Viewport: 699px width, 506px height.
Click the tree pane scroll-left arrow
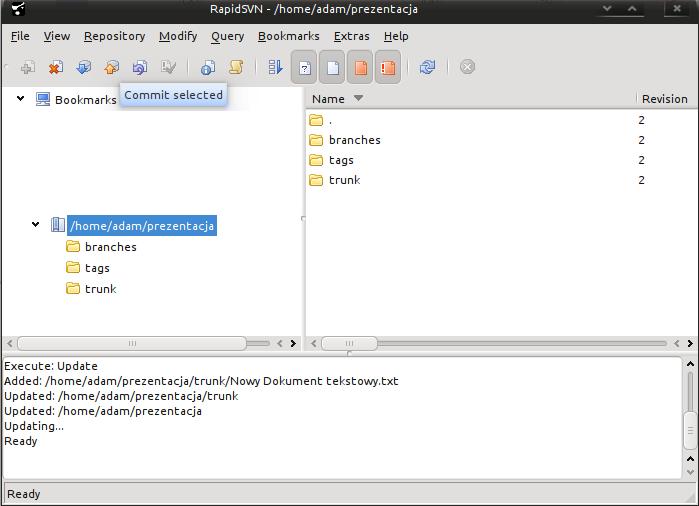tap(9, 343)
